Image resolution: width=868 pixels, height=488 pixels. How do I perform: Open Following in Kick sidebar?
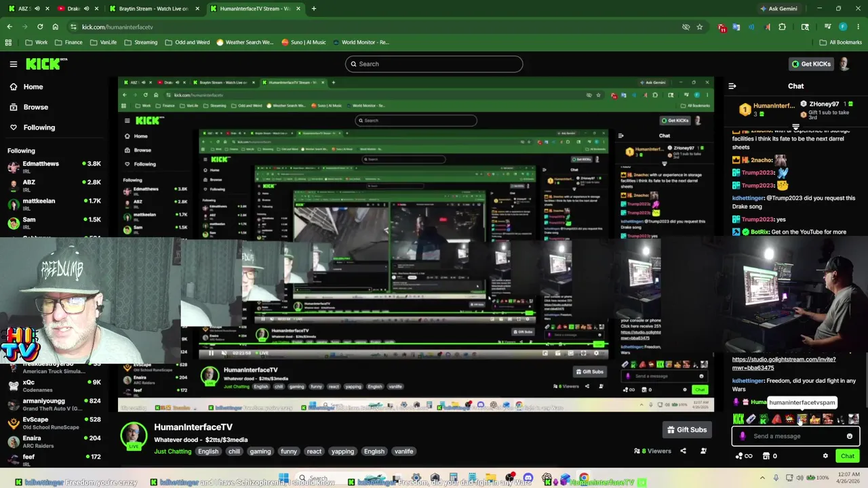(32, 127)
